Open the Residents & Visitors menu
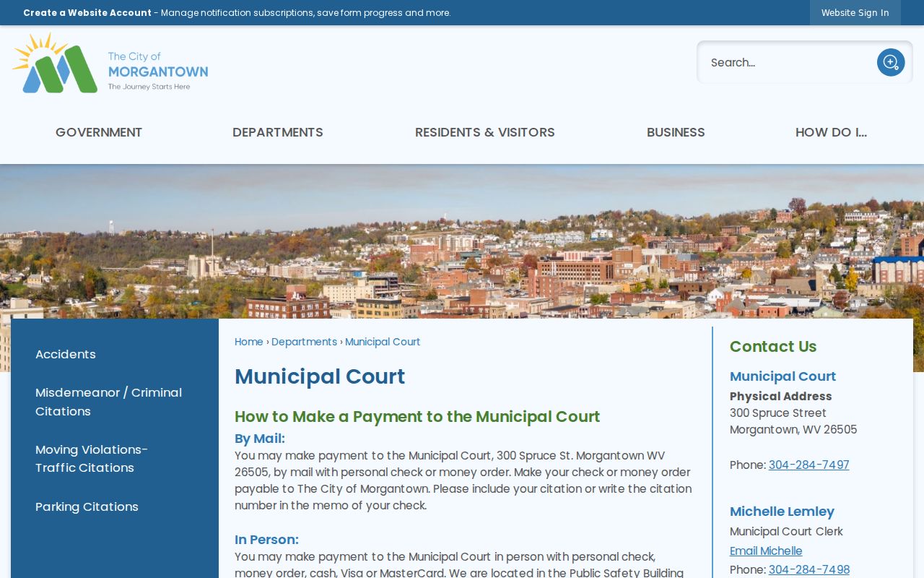The height and width of the screenshot is (578, 924). [x=485, y=132]
